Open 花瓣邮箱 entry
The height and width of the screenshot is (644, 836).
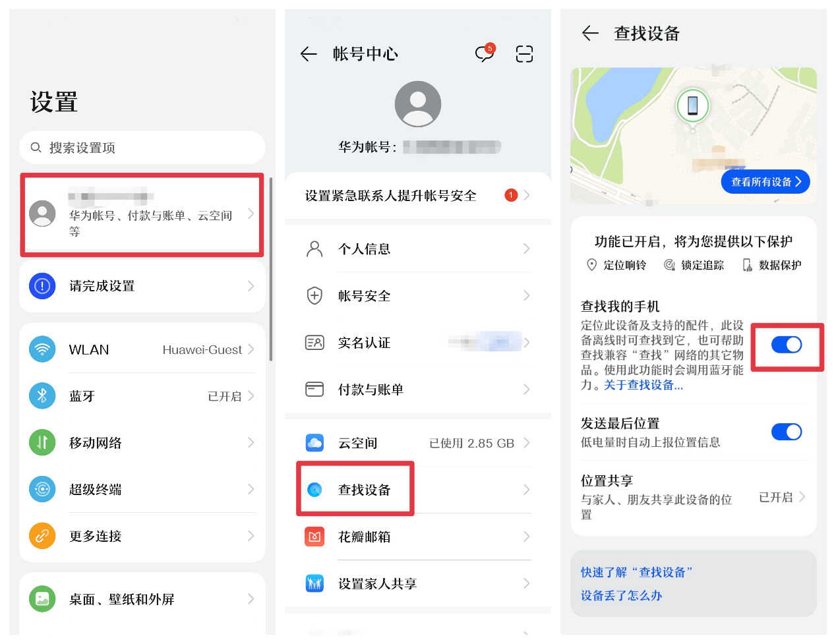click(x=418, y=537)
